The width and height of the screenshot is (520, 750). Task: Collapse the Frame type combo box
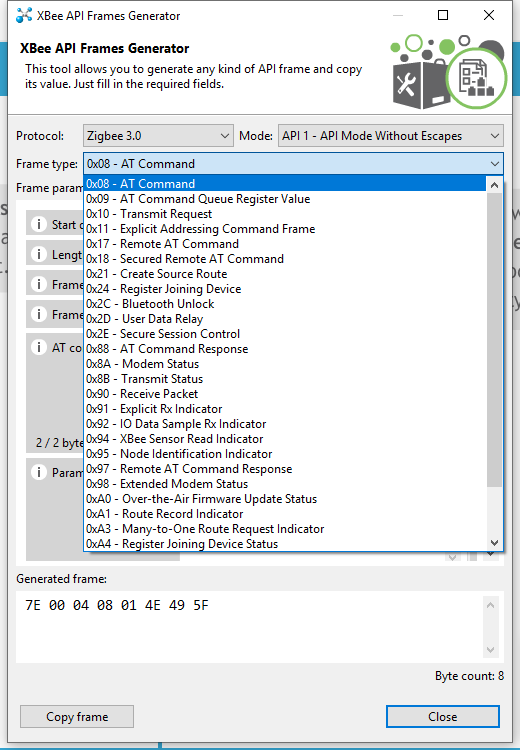[x=293, y=164]
